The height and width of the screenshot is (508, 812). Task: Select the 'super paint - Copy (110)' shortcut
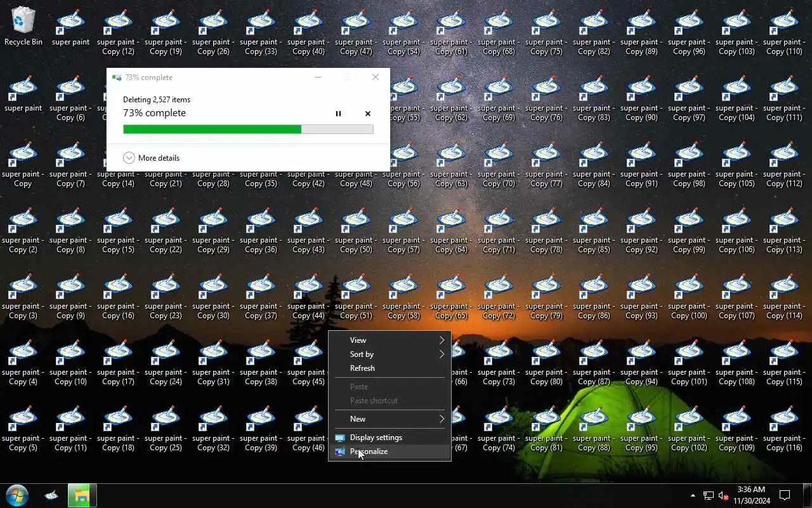(x=785, y=32)
